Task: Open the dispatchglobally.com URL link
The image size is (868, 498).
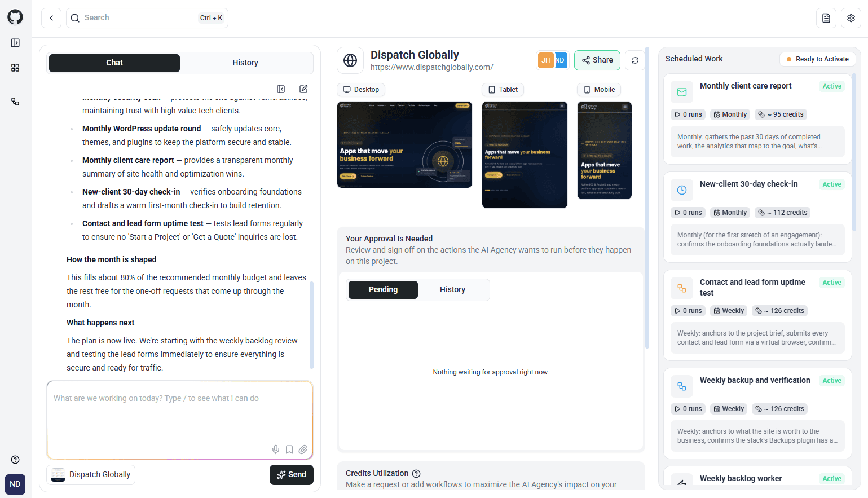Action: pyautogui.click(x=432, y=68)
